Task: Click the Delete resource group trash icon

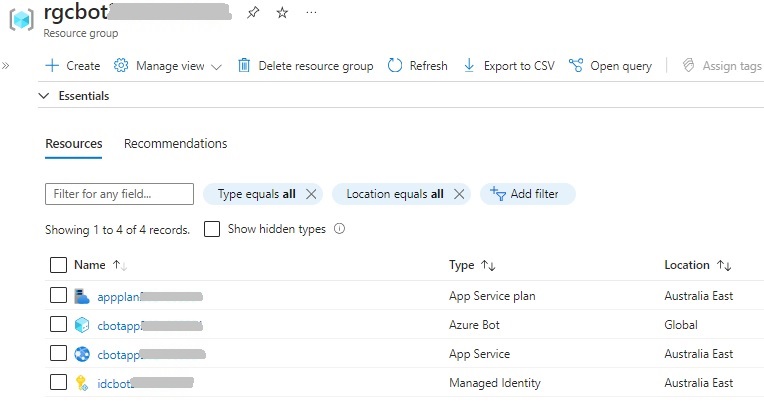Action: [x=244, y=66]
